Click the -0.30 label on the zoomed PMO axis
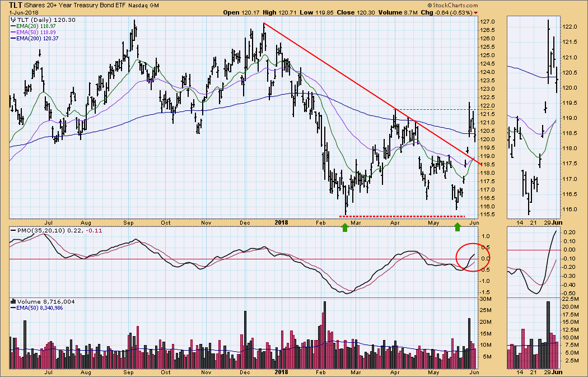This screenshot has height=377, width=588. pos(570,276)
